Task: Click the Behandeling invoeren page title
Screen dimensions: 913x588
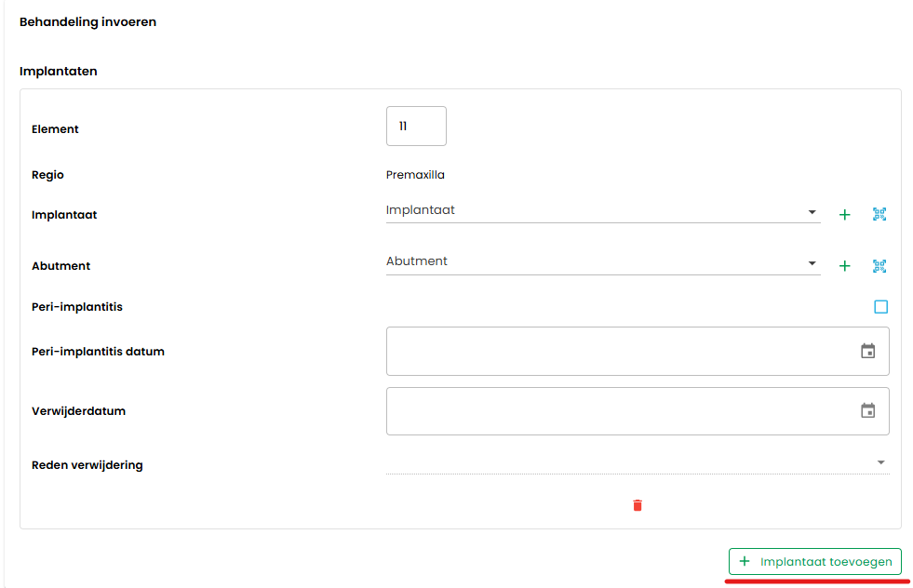Action: pos(87,22)
